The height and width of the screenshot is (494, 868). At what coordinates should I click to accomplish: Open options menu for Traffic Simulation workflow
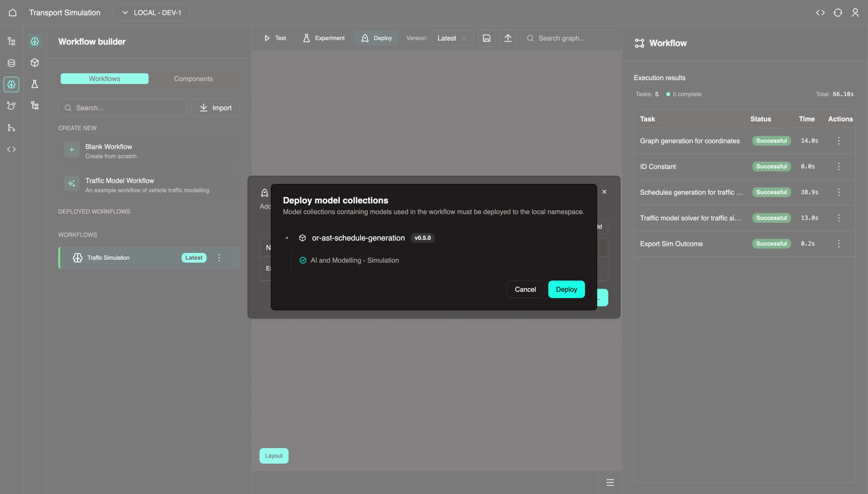click(x=219, y=258)
